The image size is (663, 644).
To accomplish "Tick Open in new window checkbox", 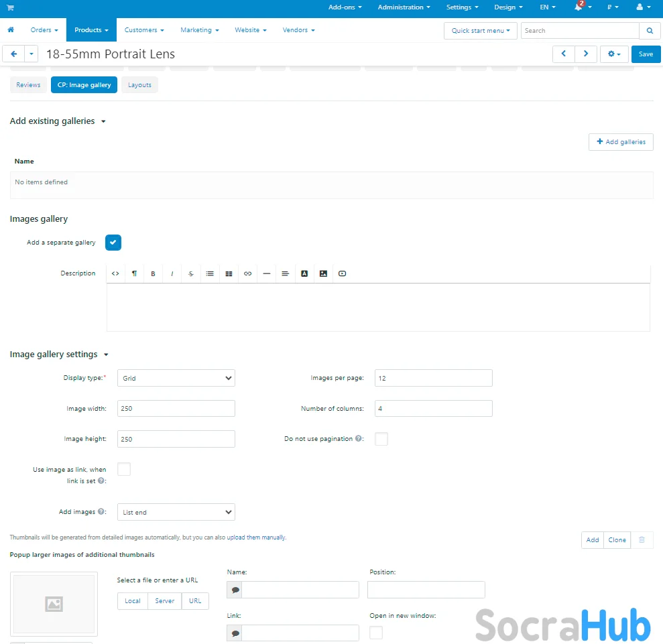I will [x=376, y=633].
